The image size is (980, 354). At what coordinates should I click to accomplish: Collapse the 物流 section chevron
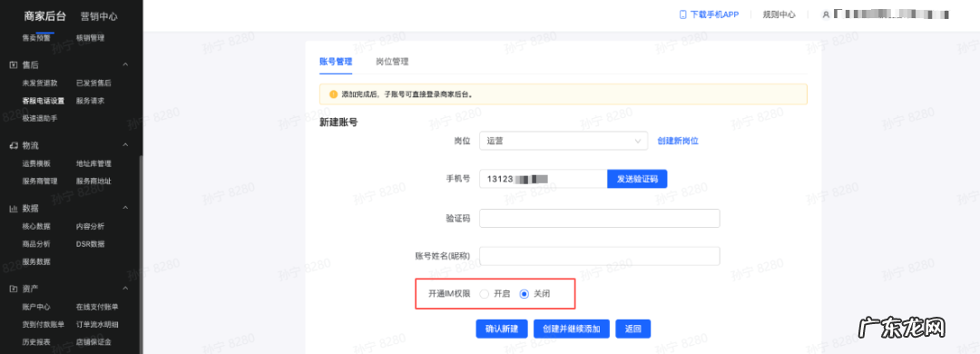click(125, 145)
